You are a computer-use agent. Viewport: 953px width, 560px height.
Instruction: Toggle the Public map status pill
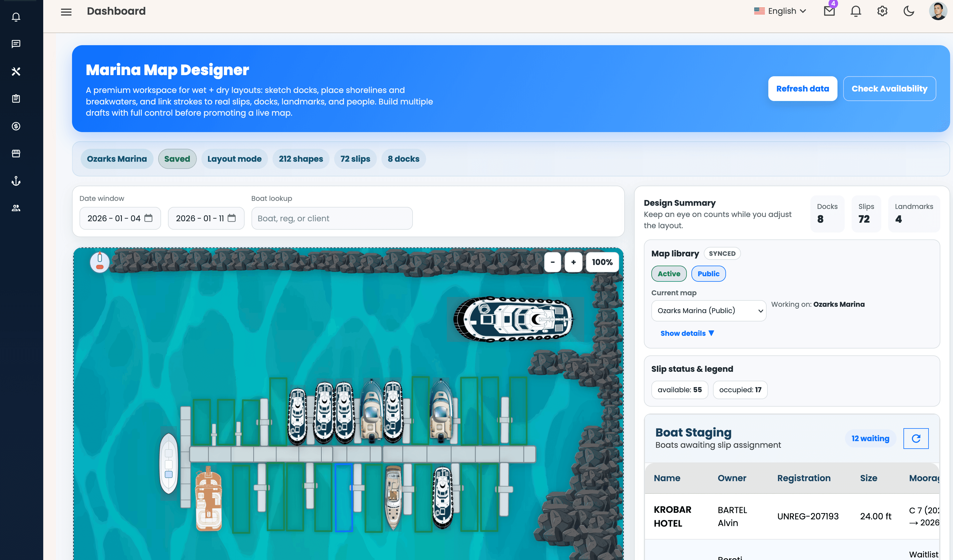coord(708,274)
